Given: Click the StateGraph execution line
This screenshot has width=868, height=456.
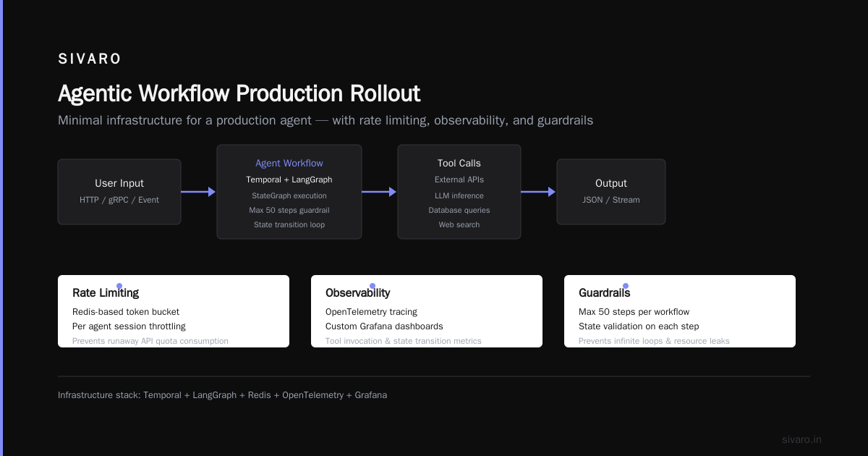Looking at the screenshot, I should click(x=289, y=195).
